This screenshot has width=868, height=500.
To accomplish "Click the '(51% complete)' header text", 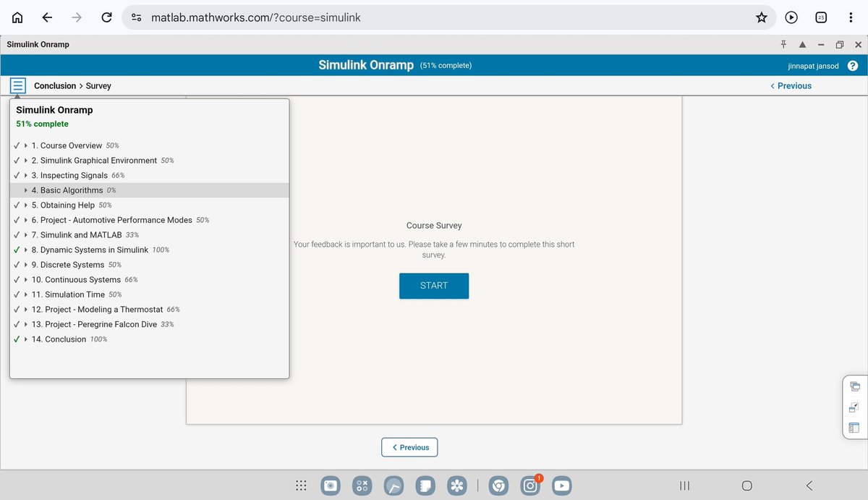I will [446, 66].
